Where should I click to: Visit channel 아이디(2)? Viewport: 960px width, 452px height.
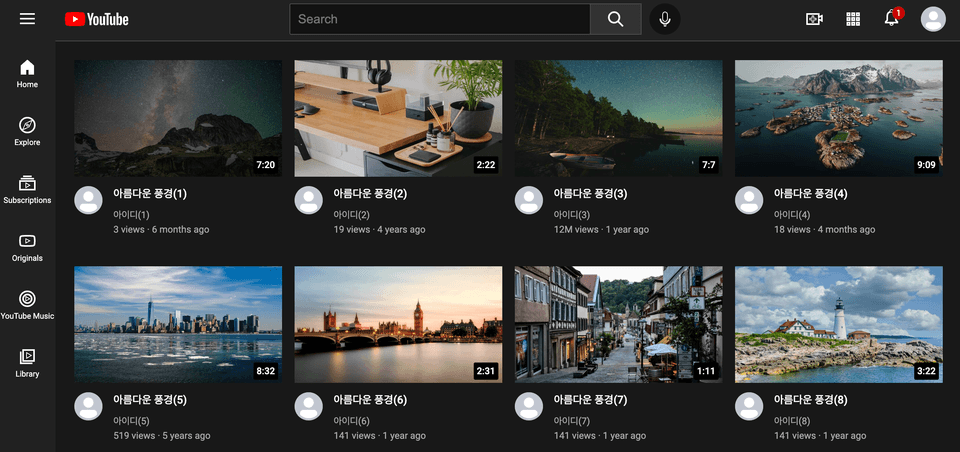point(351,215)
